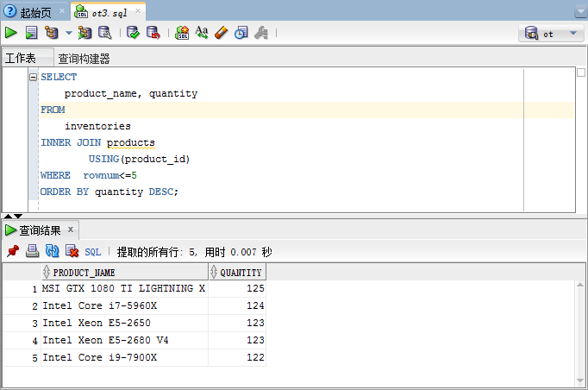Viewport: 588px width, 390px height.
Task: Collapse the SELECT statement code fold
Action: [x=34, y=77]
